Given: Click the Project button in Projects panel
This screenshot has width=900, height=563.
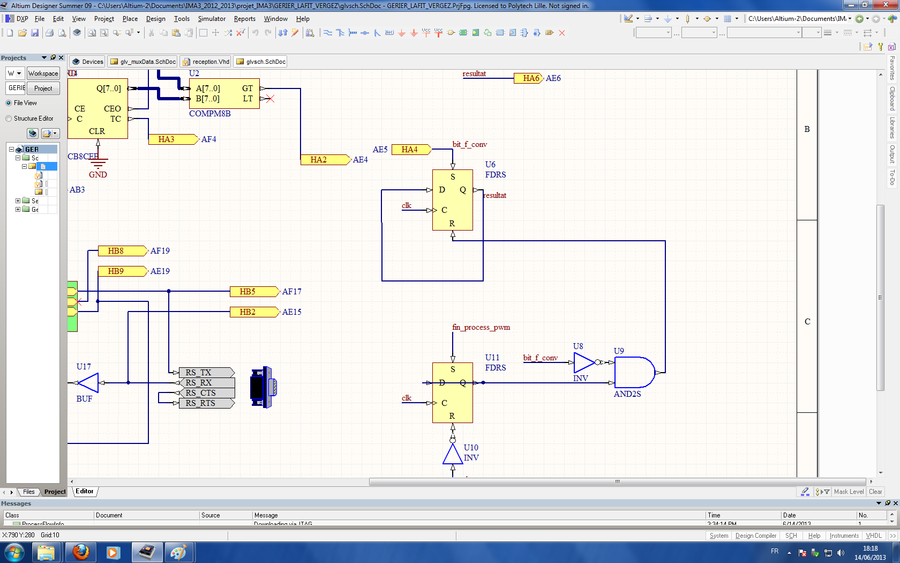Looking at the screenshot, I should pyautogui.click(x=43, y=88).
